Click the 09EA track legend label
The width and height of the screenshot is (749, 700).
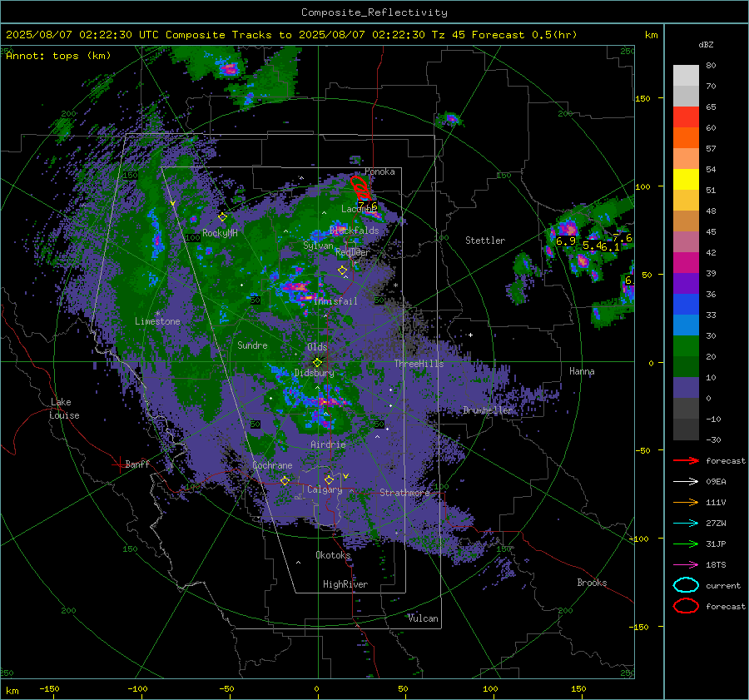point(716,482)
